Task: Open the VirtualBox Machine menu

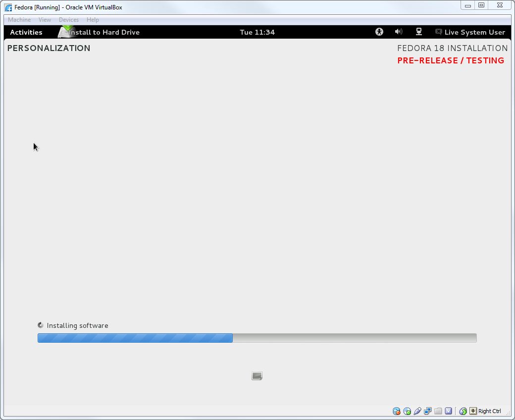Action: (19, 20)
